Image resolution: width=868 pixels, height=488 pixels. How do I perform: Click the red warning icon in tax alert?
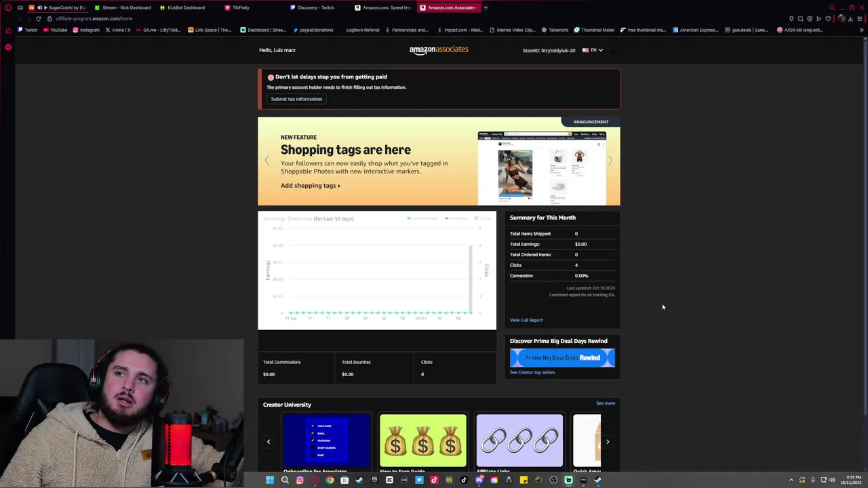271,77
